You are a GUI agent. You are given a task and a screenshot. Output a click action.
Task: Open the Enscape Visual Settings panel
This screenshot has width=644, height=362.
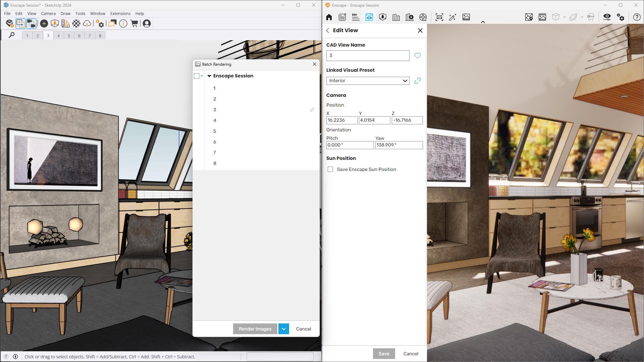coord(607,17)
